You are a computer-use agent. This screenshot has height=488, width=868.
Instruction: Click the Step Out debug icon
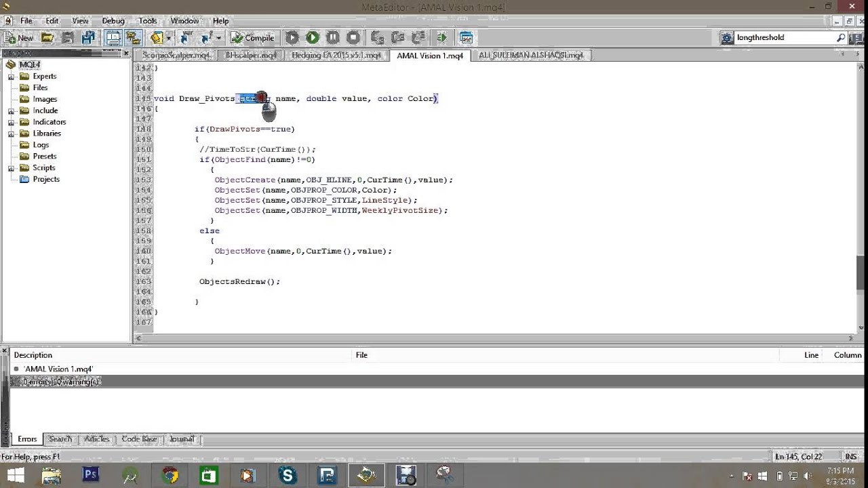pyautogui.click(x=418, y=38)
